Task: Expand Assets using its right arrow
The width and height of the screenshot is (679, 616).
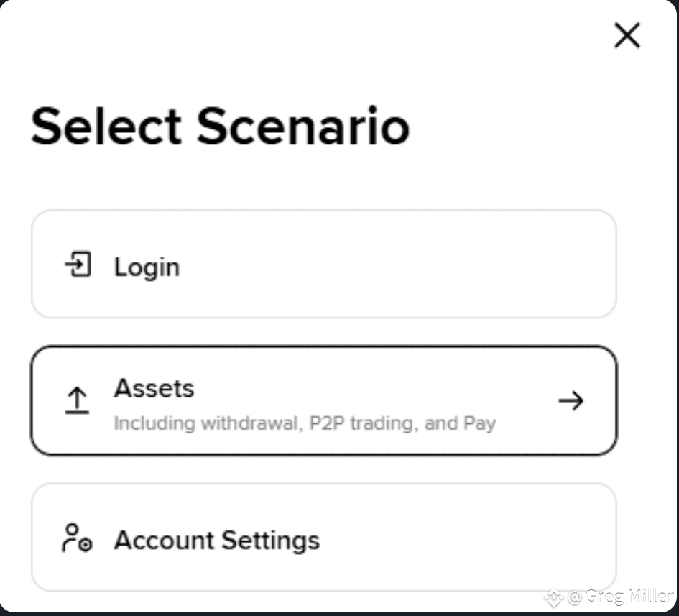Action: click(x=571, y=400)
